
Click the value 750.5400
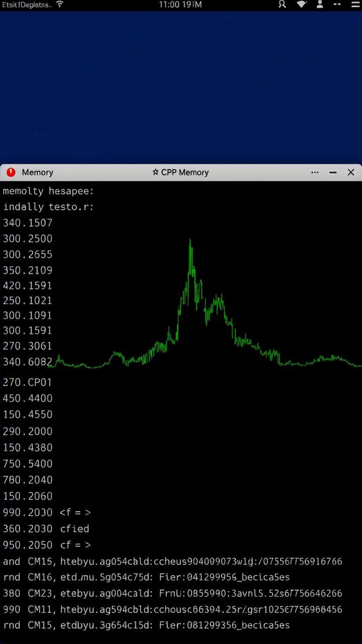point(28,463)
